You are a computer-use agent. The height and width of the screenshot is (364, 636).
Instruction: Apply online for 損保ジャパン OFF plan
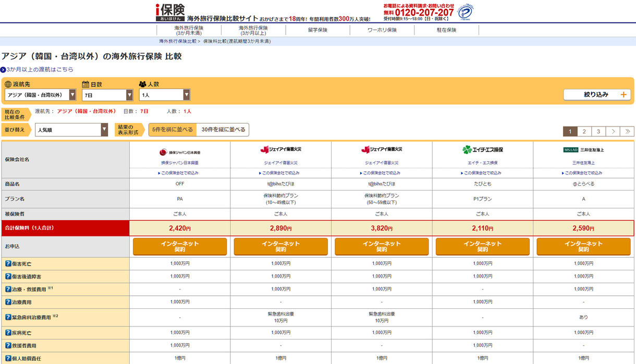(180, 246)
